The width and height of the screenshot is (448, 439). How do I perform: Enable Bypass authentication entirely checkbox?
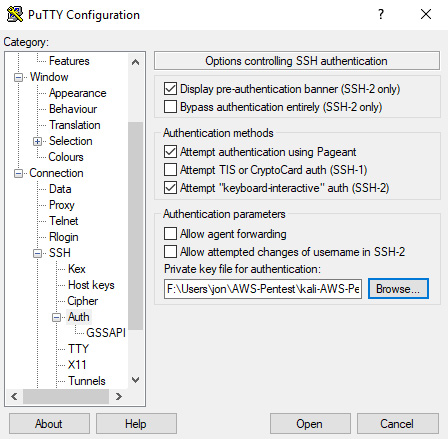(170, 107)
